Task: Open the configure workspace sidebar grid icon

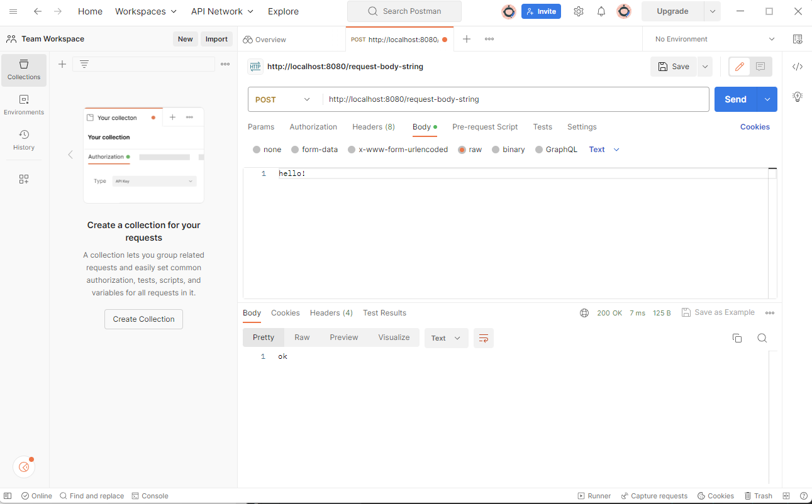Action: [24, 179]
